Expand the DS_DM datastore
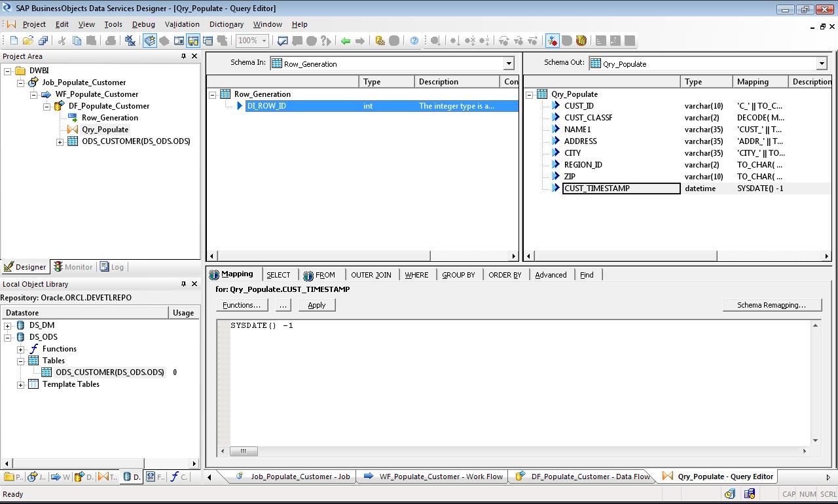 tap(7, 325)
